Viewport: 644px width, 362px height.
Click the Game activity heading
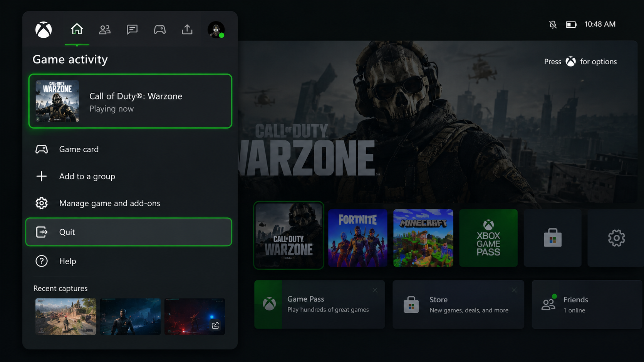click(x=70, y=60)
